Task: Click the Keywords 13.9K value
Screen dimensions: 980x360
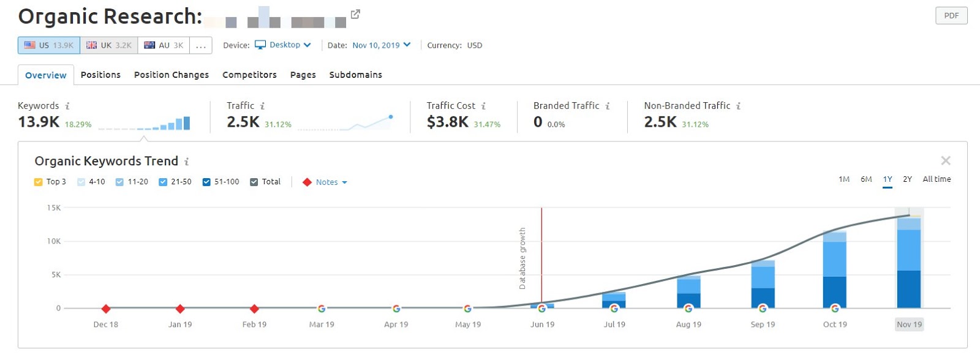Action: pyautogui.click(x=39, y=122)
